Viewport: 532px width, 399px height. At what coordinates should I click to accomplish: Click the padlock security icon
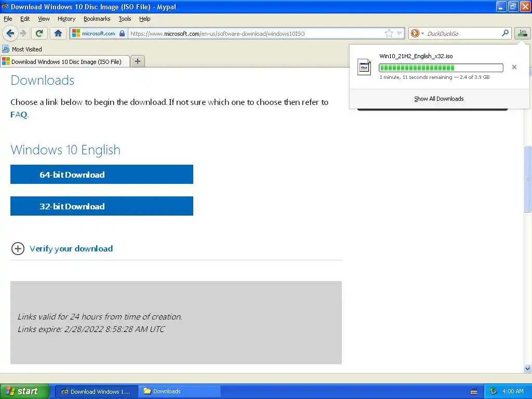[x=122, y=33]
